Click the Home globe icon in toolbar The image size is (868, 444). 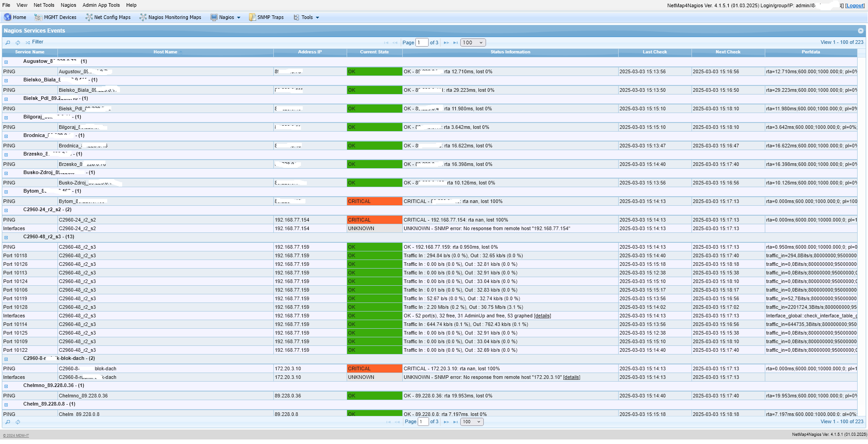tap(8, 17)
